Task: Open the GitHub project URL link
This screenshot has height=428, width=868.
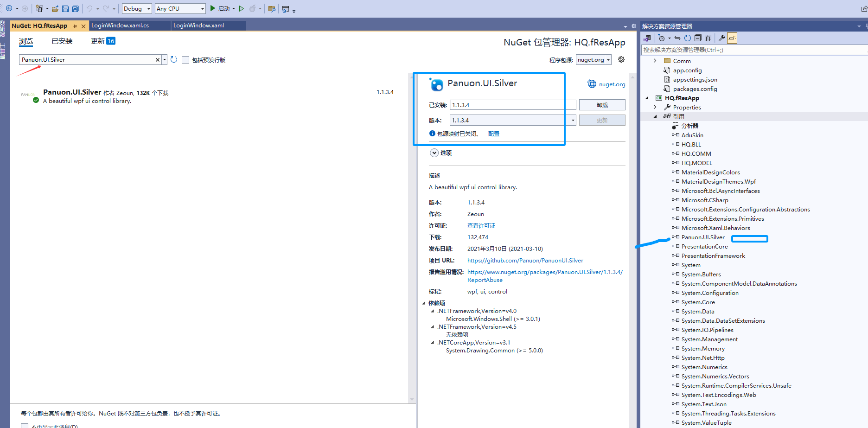Action: pos(525,261)
